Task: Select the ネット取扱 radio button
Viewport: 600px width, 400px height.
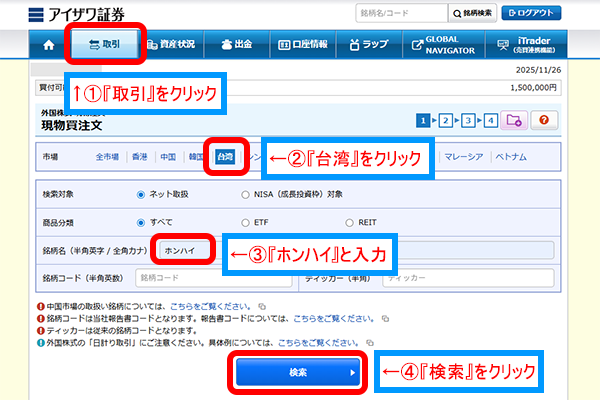Action: tap(141, 194)
